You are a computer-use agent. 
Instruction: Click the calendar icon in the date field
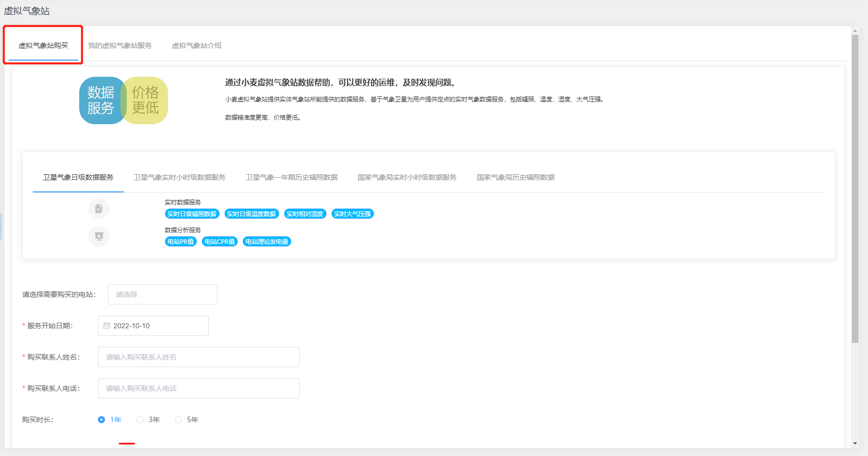(106, 326)
